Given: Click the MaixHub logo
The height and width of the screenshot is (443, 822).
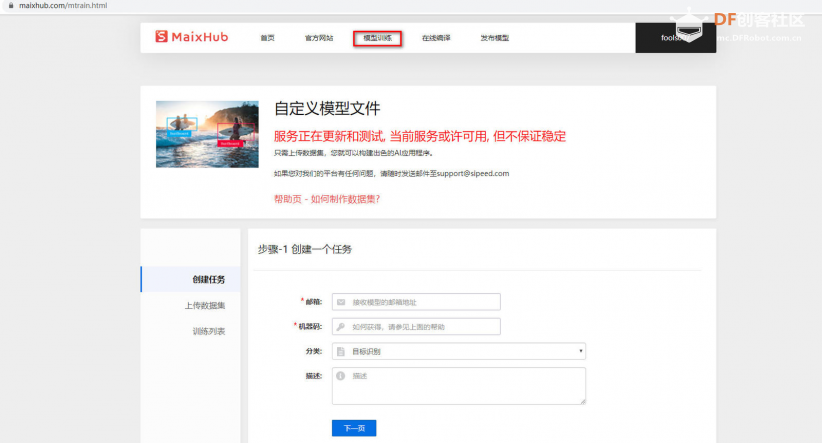Looking at the screenshot, I should [x=191, y=37].
